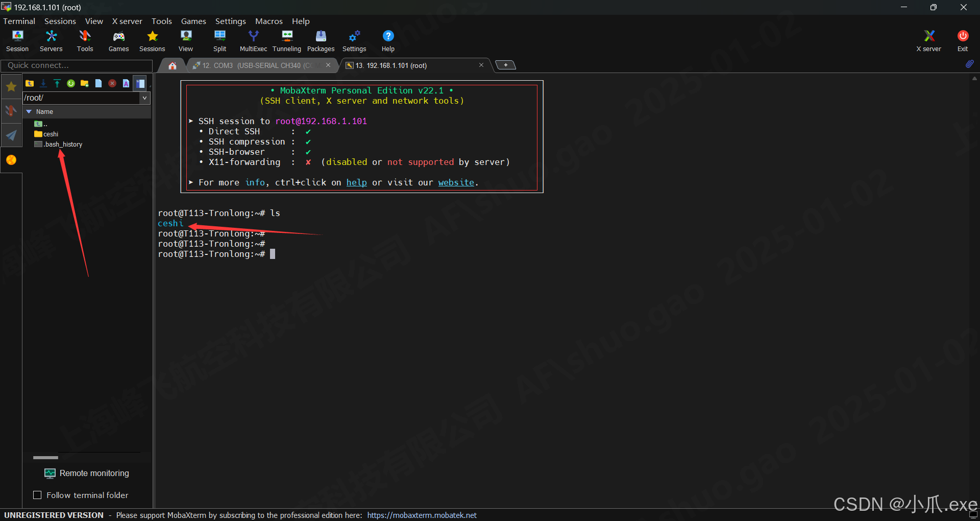Viewport: 980px width, 521px height.
Task: Open the Session toolbar icon
Action: pyautogui.click(x=17, y=41)
